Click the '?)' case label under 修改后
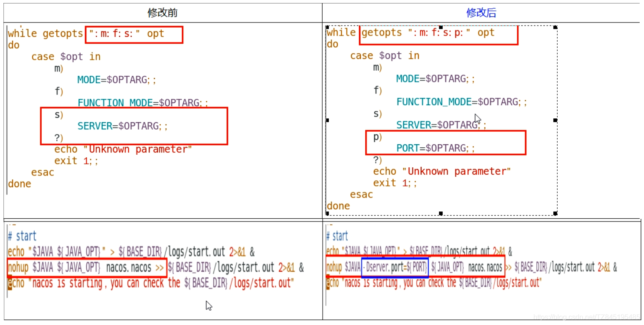 point(378,160)
